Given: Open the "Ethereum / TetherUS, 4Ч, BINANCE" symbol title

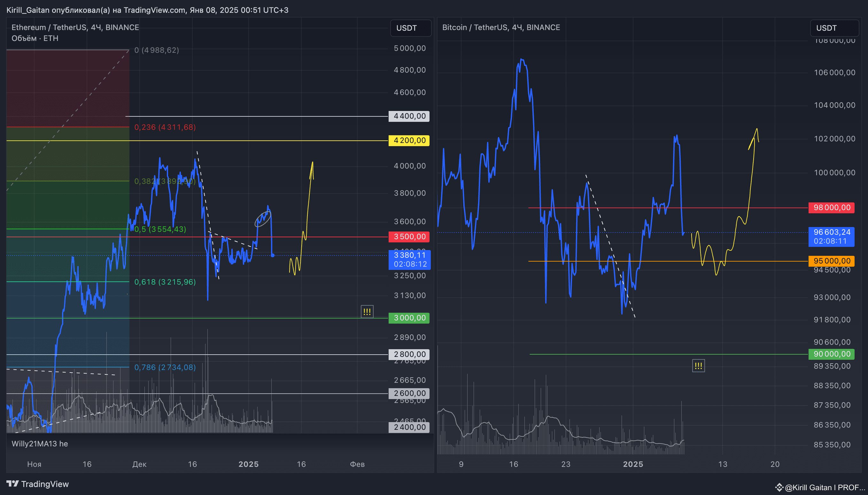Looking at the screenshot, I should click(75, 27).
